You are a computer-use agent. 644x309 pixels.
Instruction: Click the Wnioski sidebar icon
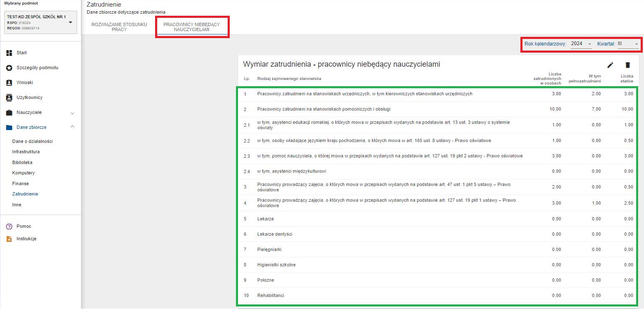pos(9,83)
